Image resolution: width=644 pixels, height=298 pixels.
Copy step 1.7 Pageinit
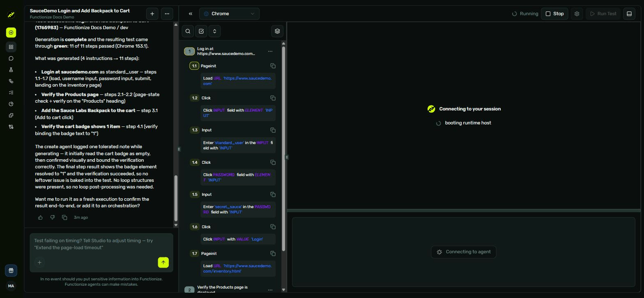(273, 254)
